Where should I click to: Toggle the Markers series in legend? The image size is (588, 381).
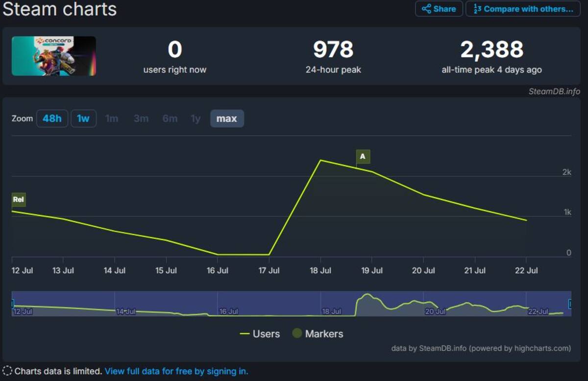[x=318, y=334]
